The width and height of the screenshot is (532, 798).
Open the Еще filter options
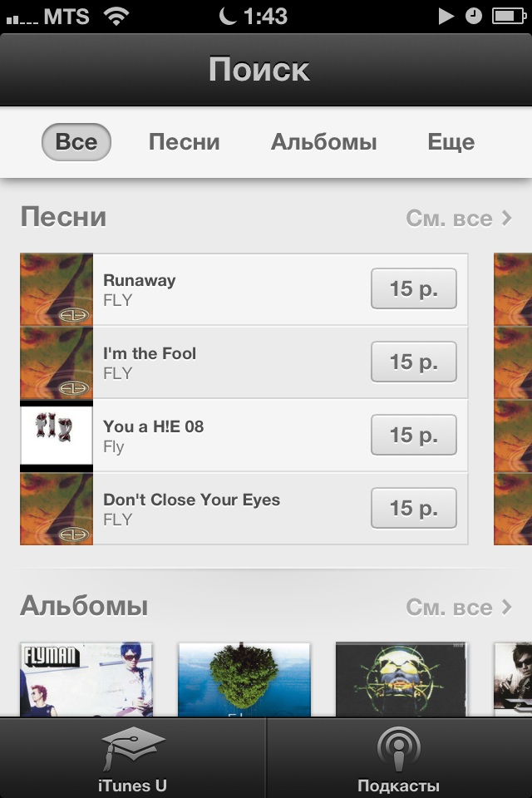[x=451, y=142]
